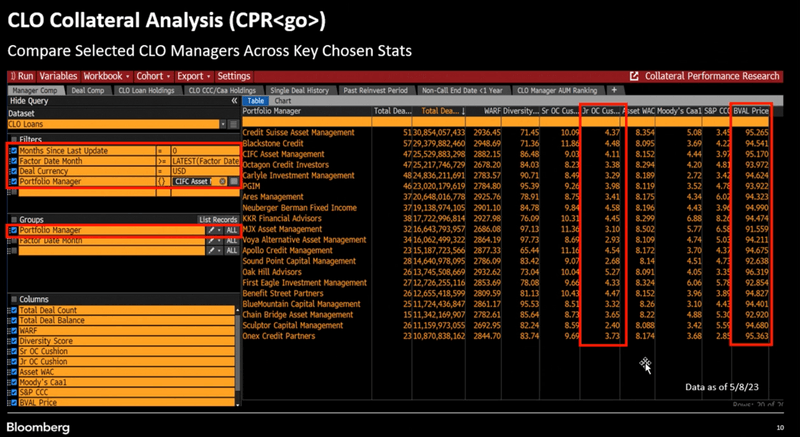Uncheck the Months Since Last Update filter
The width and height of the screenshot is (800, 437).
point(13,150)
